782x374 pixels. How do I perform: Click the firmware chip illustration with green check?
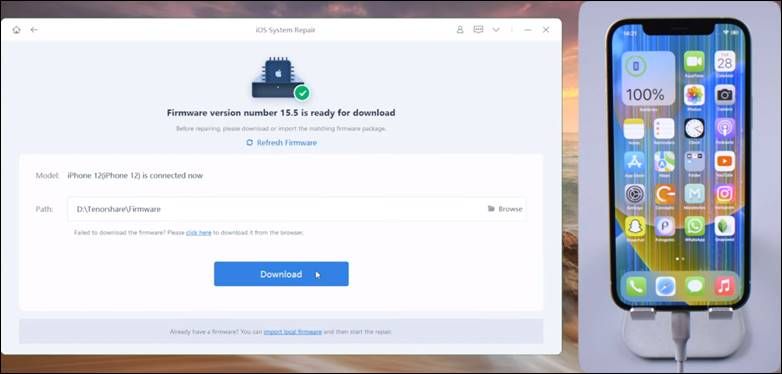click(280, 79)
